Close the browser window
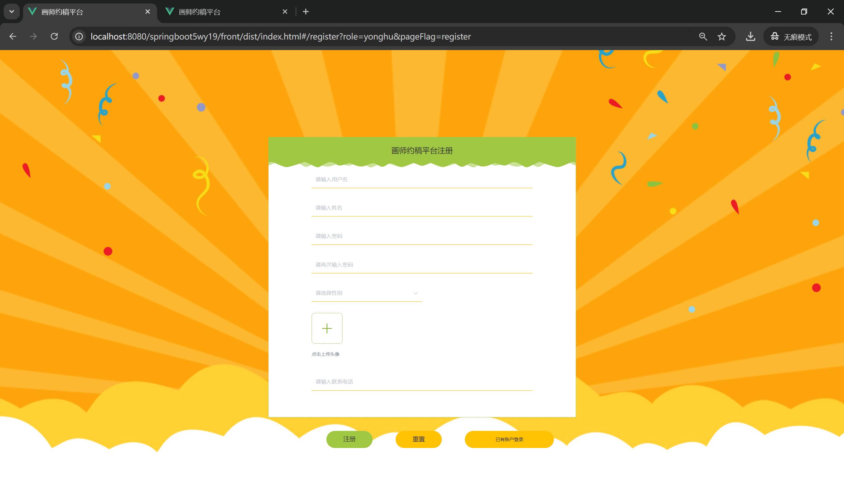The width and height of the screenshot is (844, 504). coord(830,12)
